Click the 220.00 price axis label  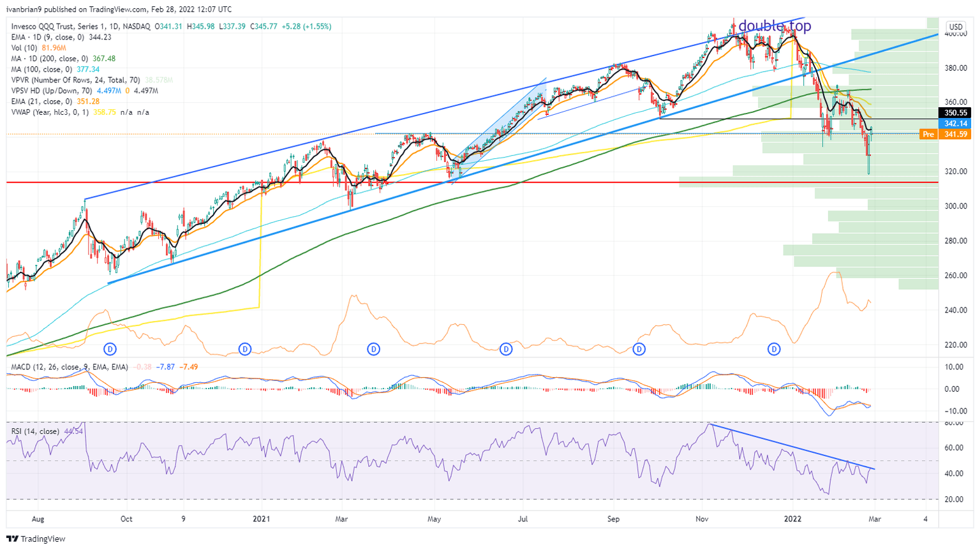tap(956, 345)
